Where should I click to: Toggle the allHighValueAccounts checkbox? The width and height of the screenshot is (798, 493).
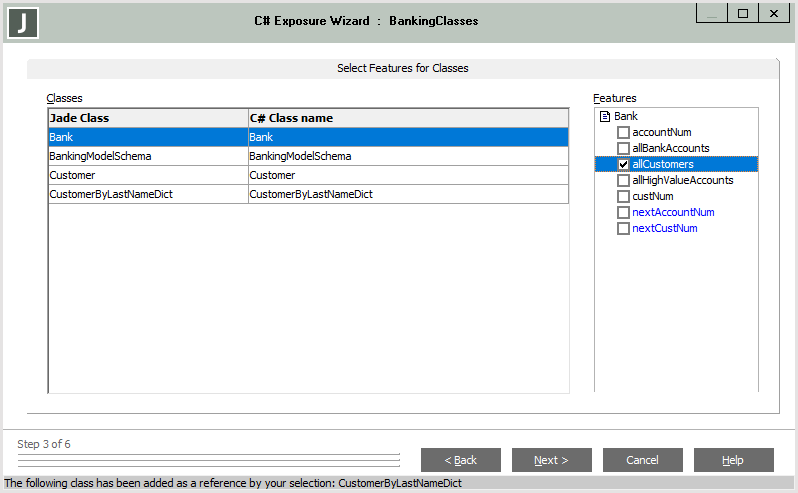point(623,181)
